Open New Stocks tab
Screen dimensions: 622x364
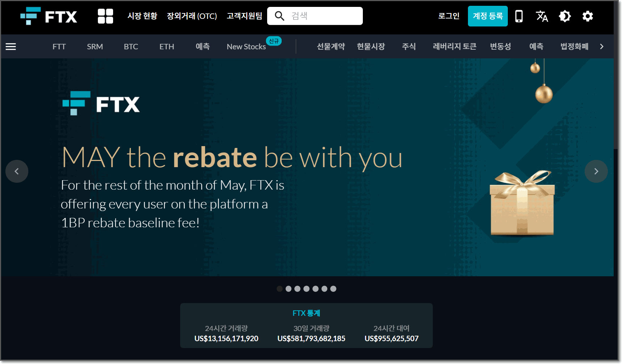(x=246, y=46)
